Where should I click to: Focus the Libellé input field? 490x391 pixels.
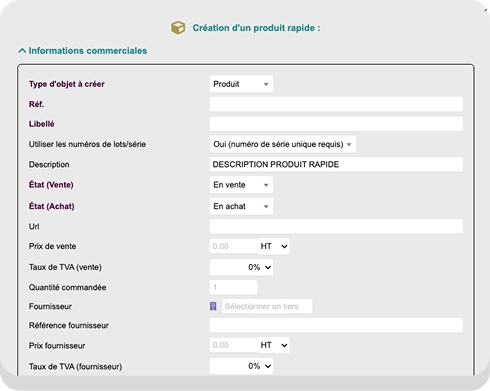(336, 124)
